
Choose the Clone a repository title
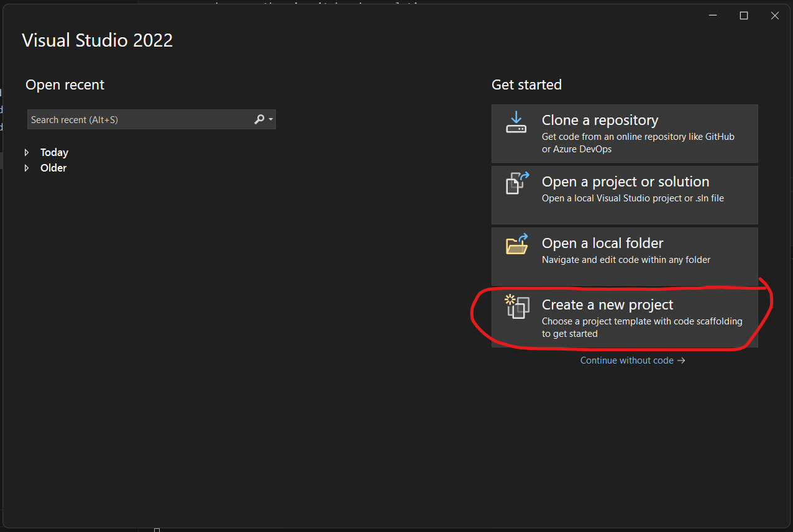coord(600,120)
